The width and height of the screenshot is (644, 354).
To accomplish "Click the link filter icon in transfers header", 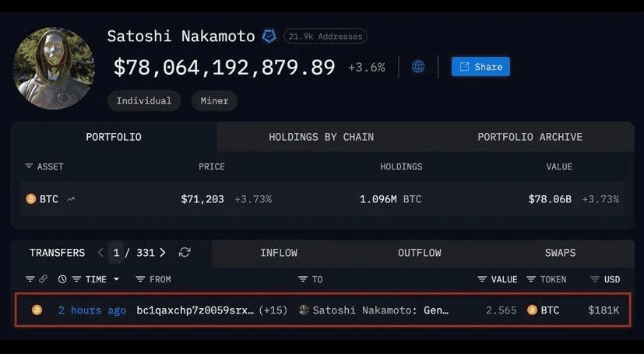I will click(44, 279).
